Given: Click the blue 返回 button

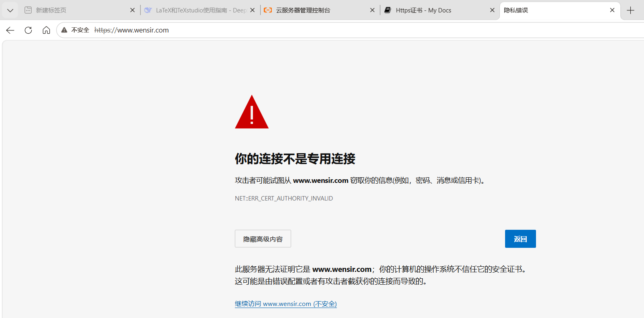Looking at the screenshot, I should (x=520, y=239).
